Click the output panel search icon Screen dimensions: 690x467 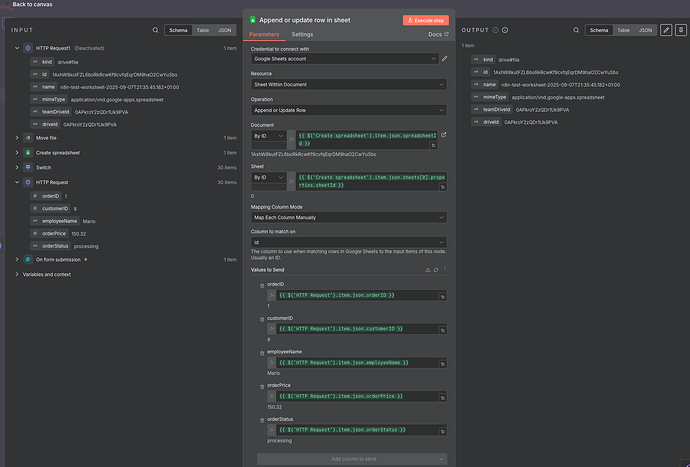tap(576, 31)
